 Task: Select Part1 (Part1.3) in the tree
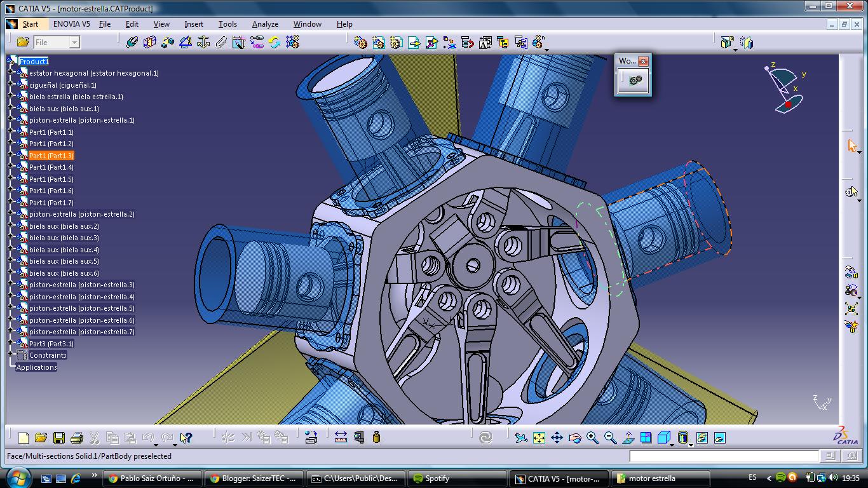[51, 156]
